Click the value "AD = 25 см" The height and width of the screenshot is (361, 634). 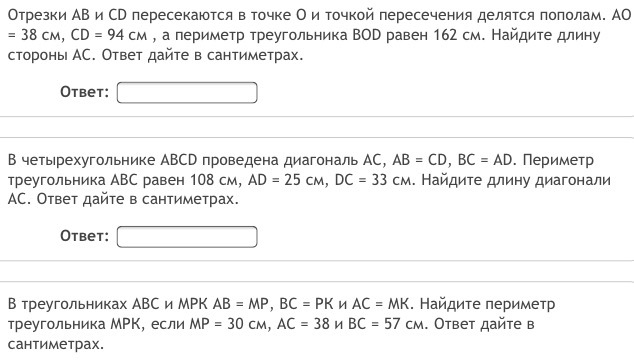[x=286, y=180]
